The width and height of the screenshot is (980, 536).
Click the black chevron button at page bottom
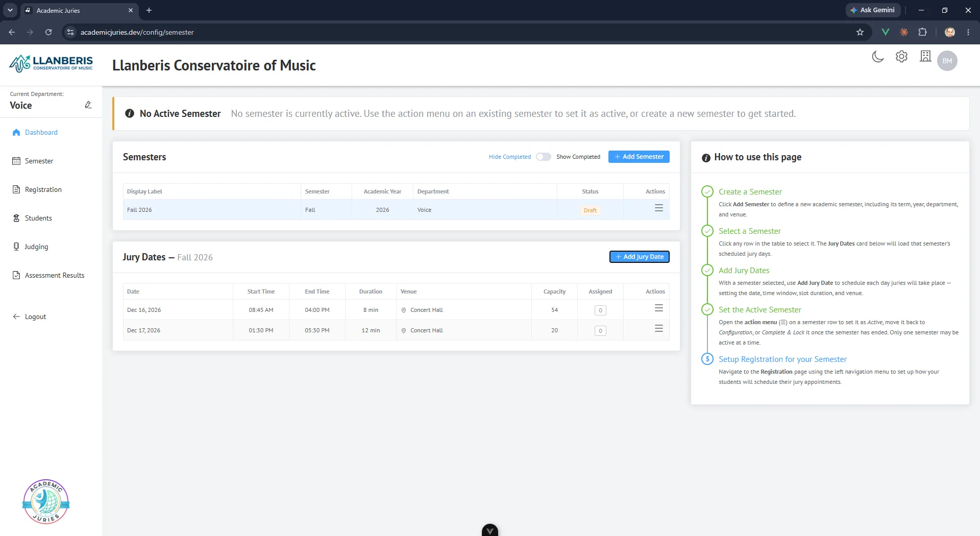489,530
